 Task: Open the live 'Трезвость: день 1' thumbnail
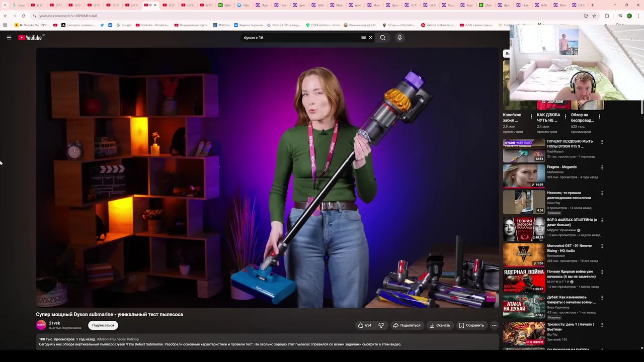pyautogui.click(x=524, y=333)
